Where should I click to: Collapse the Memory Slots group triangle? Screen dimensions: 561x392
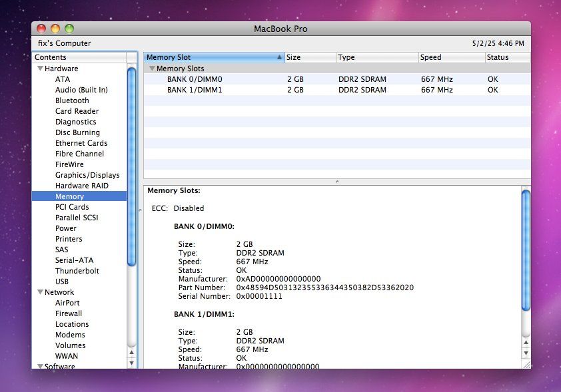[152, 69]
